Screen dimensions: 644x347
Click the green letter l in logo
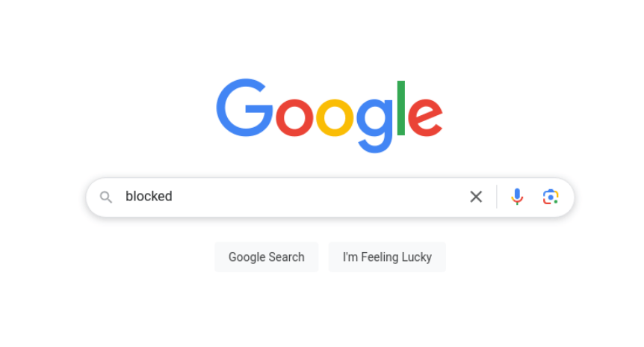coord(401,108)
